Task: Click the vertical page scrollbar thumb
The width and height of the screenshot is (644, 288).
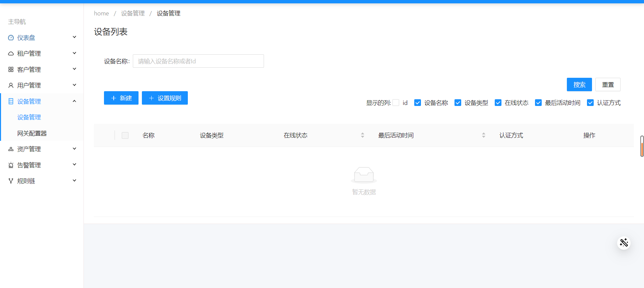Action: click(642, 146)
